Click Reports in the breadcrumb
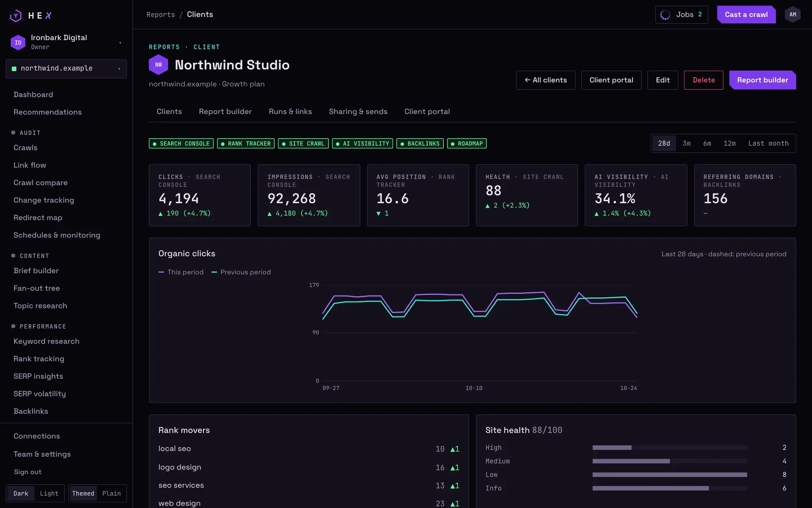The image size is (812, 508). click(161, 15)
